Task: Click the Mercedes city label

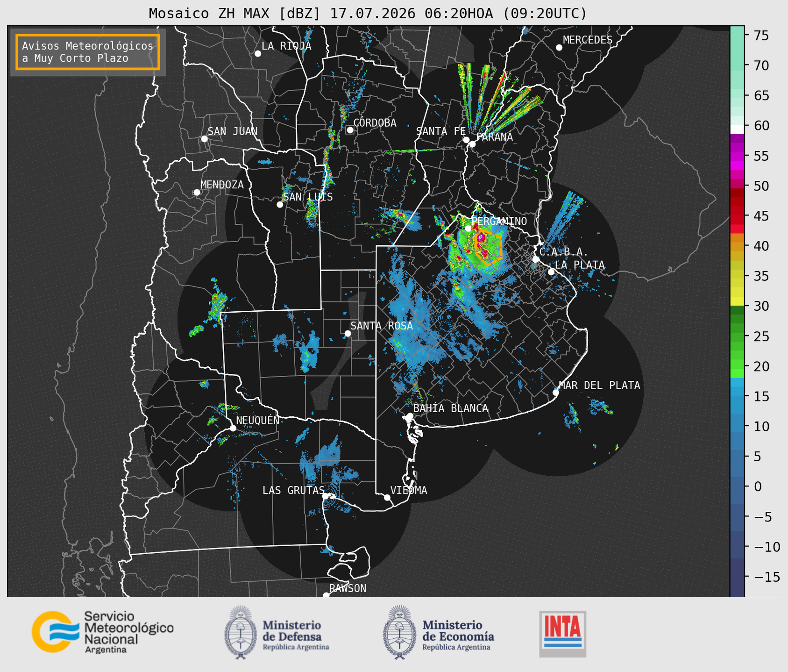Action: [588, 40]
